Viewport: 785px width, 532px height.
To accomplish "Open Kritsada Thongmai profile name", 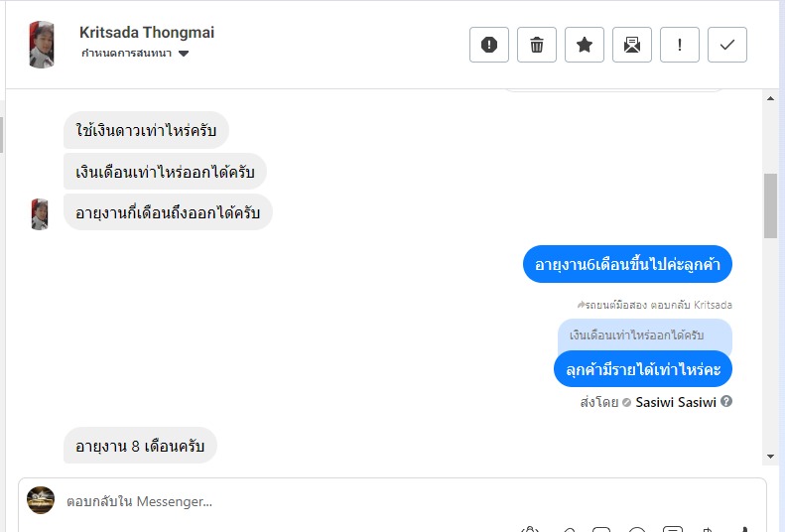I will (147, 33).
